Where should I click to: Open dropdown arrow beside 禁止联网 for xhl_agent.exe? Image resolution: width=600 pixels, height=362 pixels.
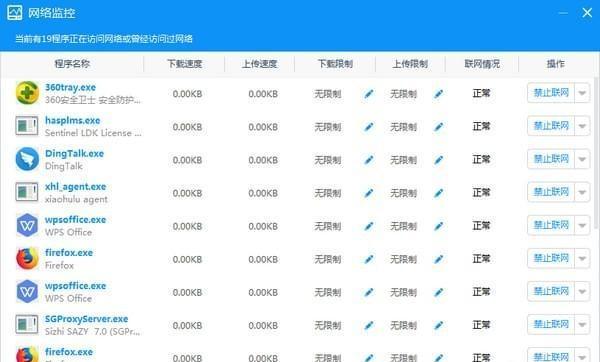point(582,192)
